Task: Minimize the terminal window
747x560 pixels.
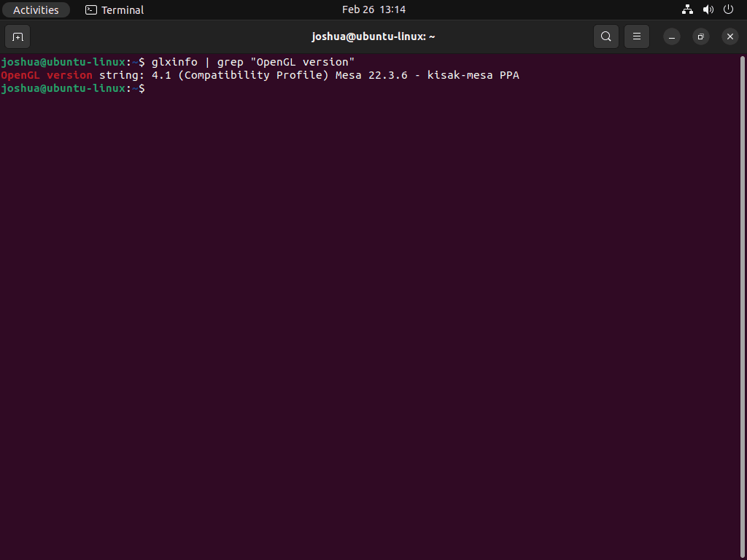Action: coord(672,36)
